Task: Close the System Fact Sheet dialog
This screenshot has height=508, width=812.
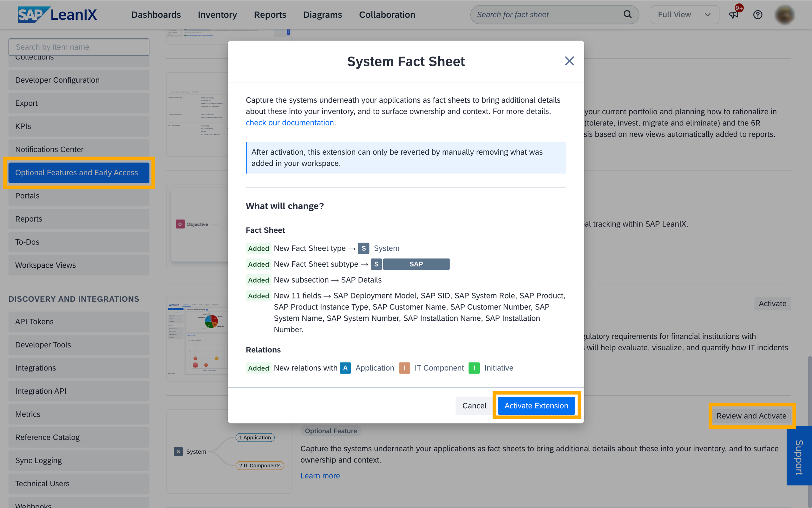Action: (569, 61)
